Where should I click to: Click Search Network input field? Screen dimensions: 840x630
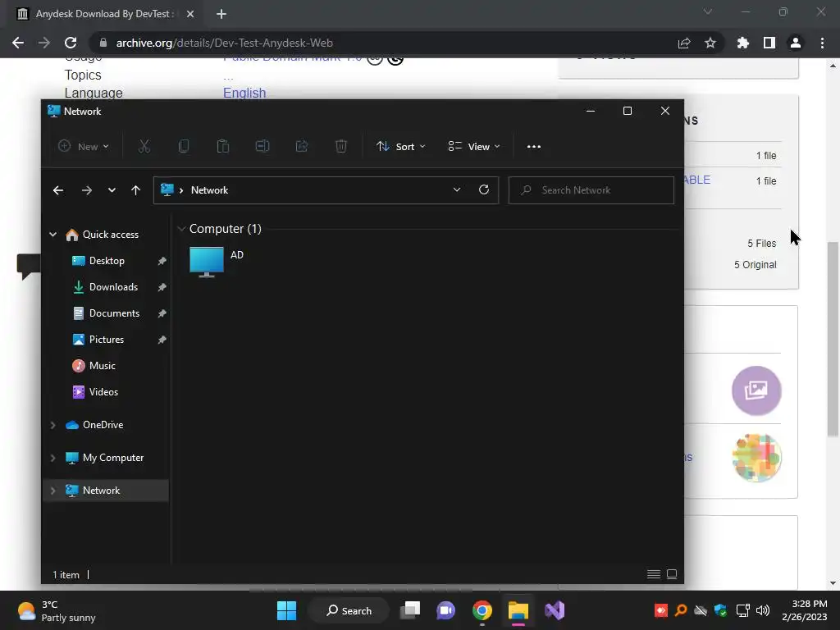[591, 190]
